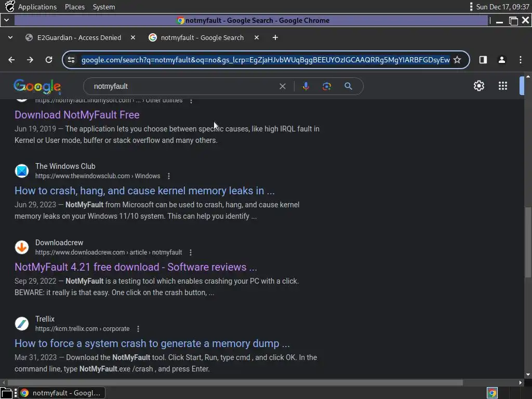Viewport: 532px width, 399px height.
Task: Start voice search with microphone icon
Action: click(x=305, y=86)
